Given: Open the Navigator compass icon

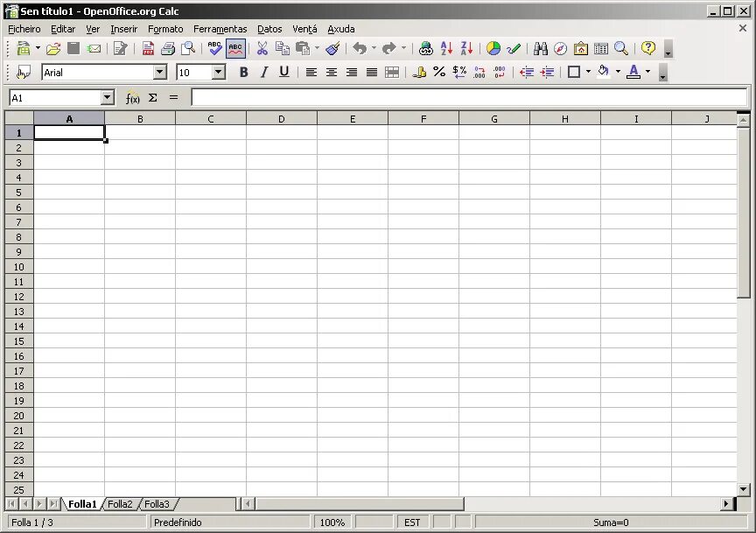Looking at the screenshot, I should pos(560,48).
